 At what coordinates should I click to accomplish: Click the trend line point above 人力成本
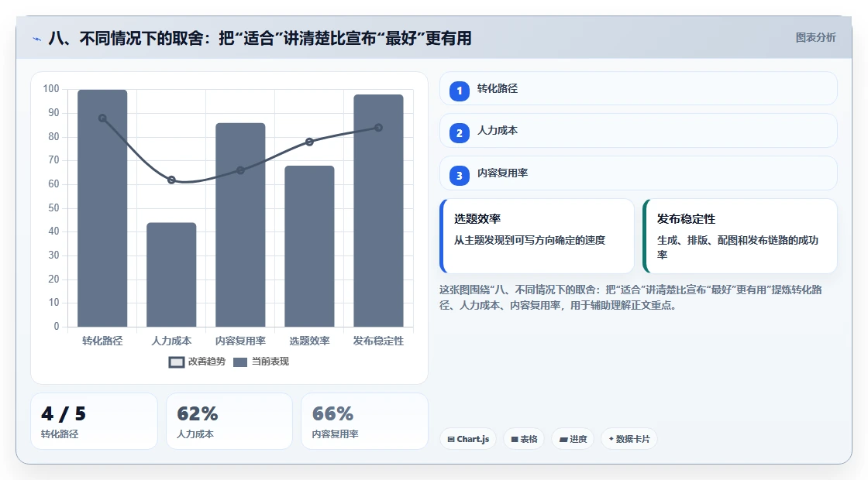[x=171, y=180]
